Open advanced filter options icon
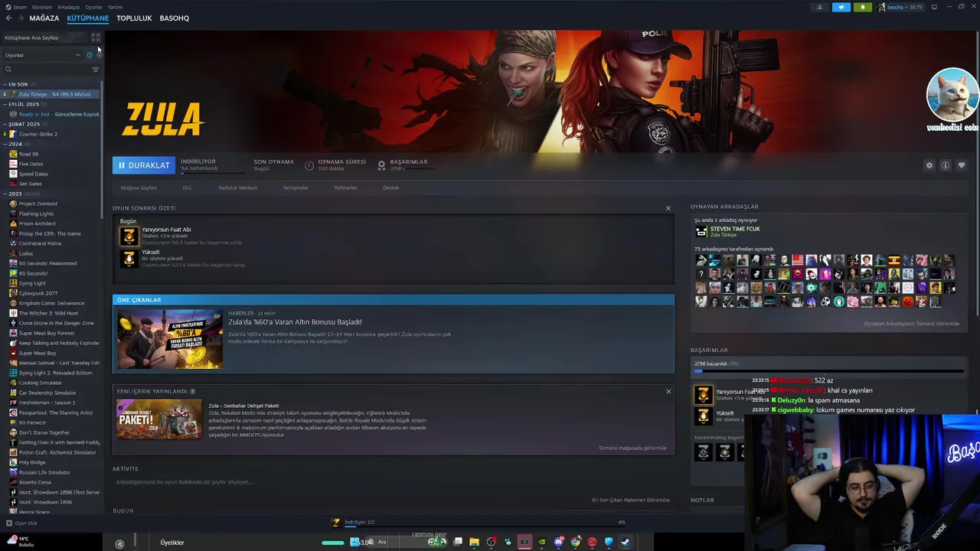The height and width of the screenshot is (551, 980). (x=96, y=70)
